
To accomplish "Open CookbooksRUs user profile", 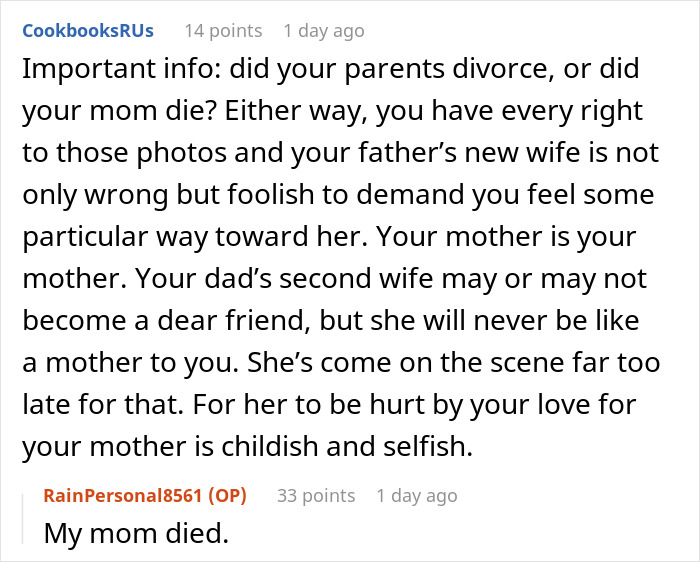I will tap(88, 30).
